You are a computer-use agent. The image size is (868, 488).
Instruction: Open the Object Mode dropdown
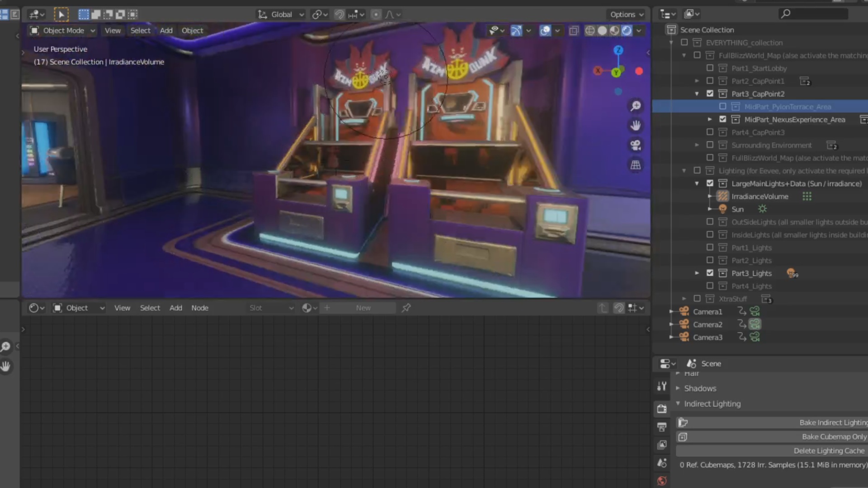[x=62, y=30]
